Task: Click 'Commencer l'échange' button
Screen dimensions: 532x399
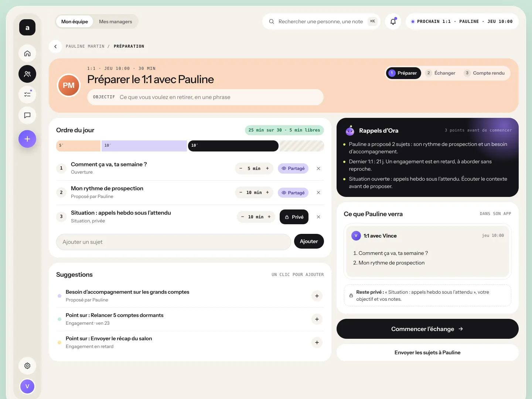Action: click(427, 329)
